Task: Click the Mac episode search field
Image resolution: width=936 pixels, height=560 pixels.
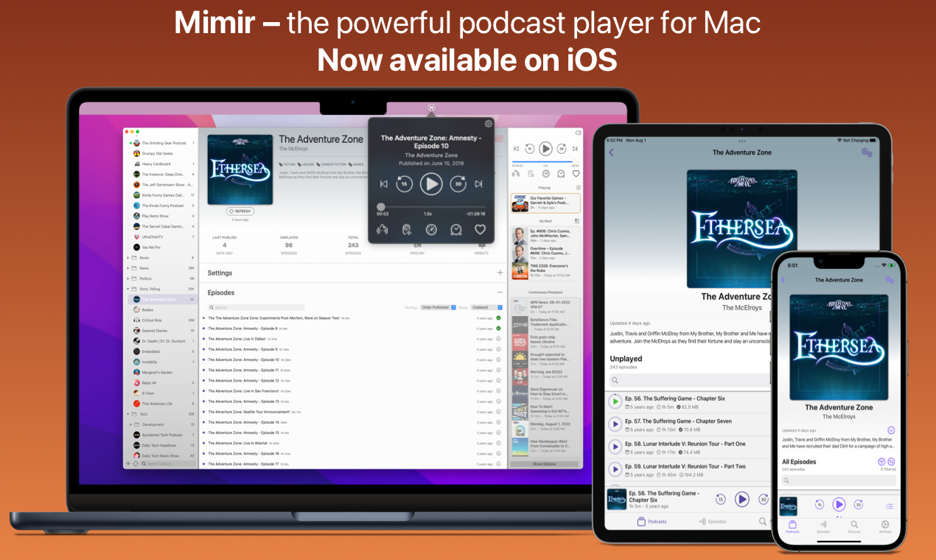Action: click(256, 307)
